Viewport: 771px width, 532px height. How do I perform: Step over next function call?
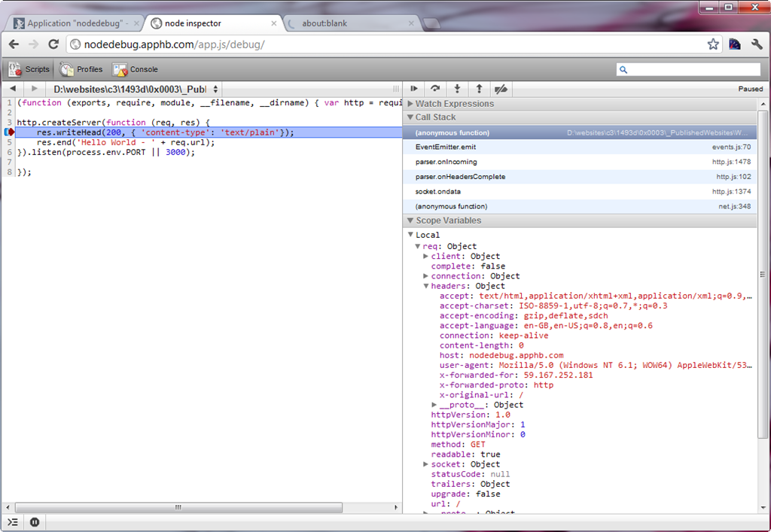[x=435, y=89]
